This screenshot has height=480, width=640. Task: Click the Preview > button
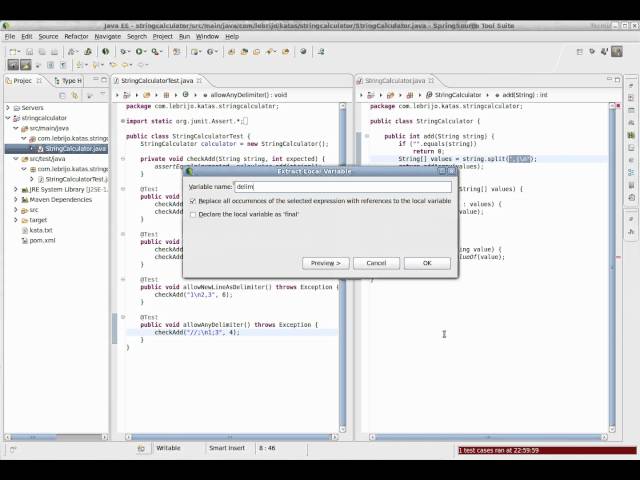(x=325, y=263)
